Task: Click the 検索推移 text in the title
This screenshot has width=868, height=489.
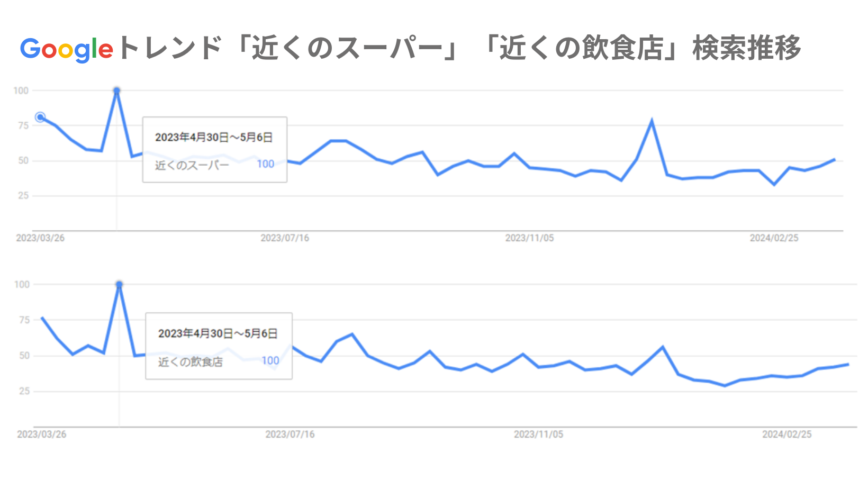Action: pyautogui.click(x=746, y=49)
